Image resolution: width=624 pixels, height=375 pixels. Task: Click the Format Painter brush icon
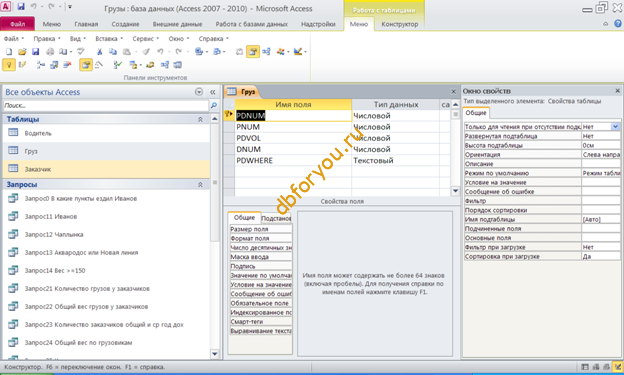[146, 52]
